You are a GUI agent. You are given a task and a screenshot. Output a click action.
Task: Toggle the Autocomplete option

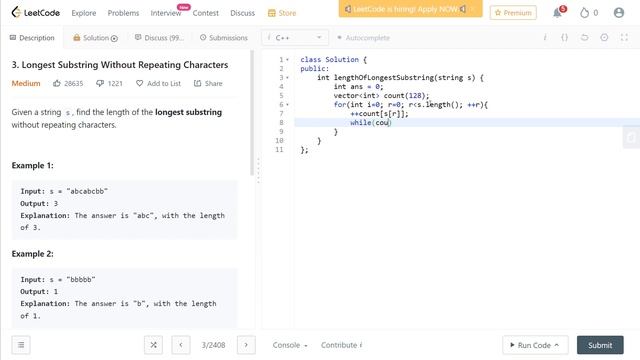click(x=363, y=38)
